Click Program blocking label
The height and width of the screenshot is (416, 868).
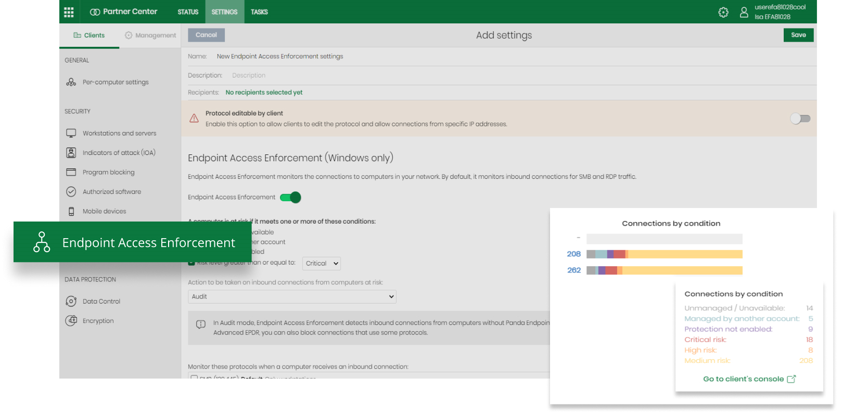click(x=108, y=173)
